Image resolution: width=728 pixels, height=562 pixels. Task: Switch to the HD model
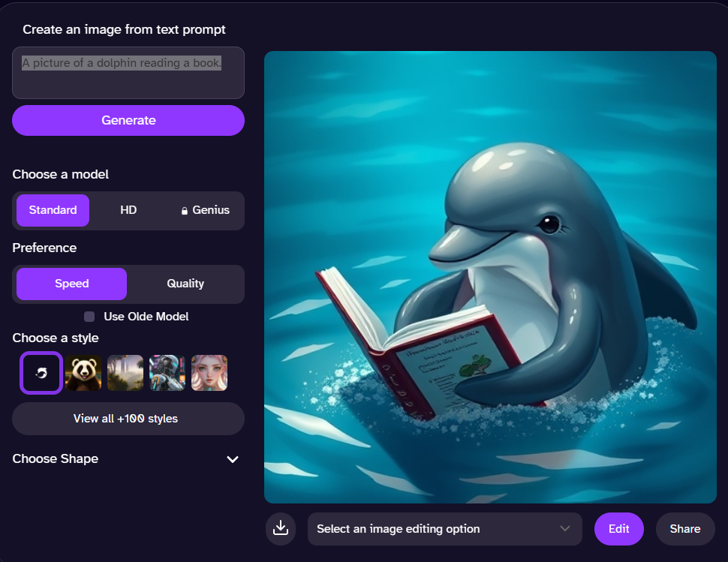click(128, 210)
